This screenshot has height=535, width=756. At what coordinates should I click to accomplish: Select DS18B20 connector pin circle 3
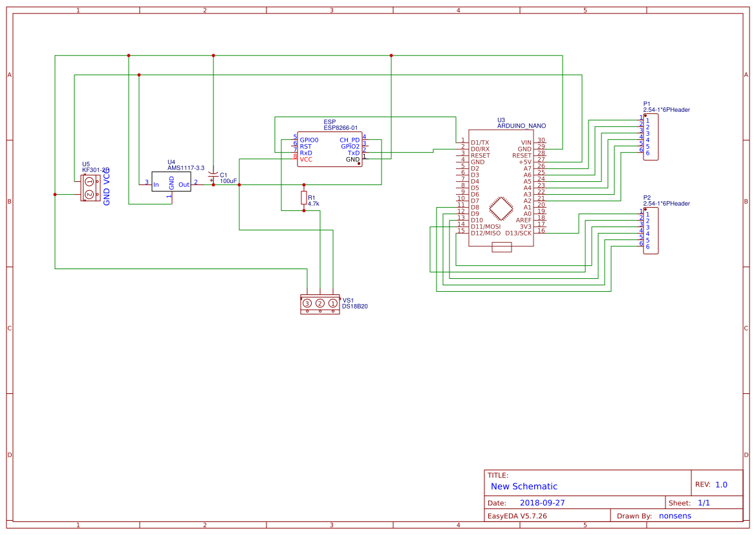tap(307, 303)
